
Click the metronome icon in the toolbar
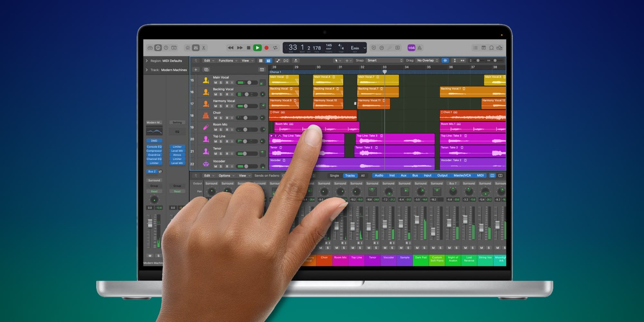(420, 48)
